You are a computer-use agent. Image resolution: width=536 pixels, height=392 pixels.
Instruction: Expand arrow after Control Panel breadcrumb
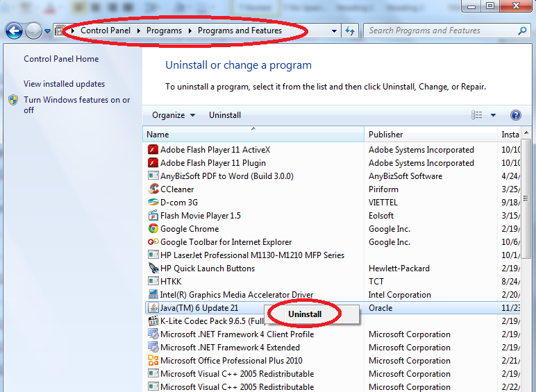[139, 31]
